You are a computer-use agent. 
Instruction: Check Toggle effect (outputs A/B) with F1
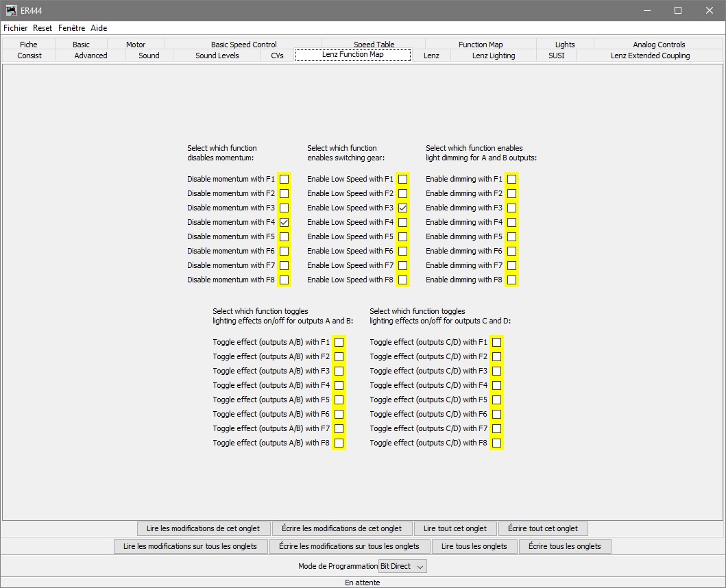[x=339, y=342]
